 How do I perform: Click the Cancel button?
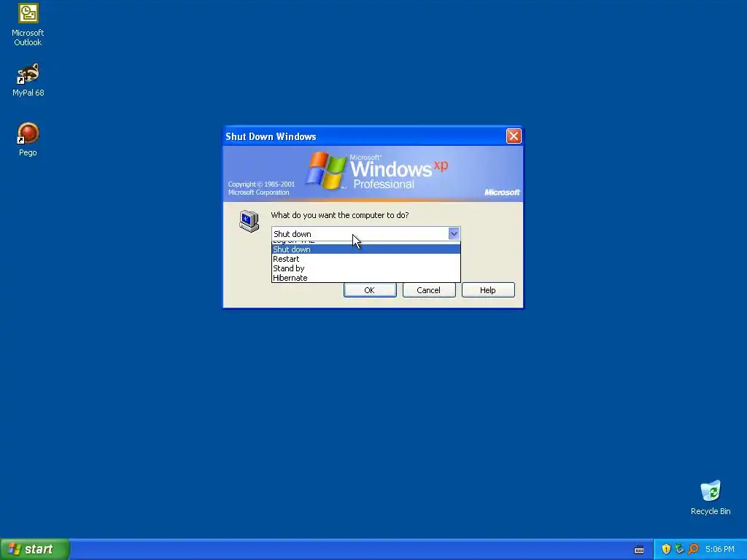click(x=429, y=290)
